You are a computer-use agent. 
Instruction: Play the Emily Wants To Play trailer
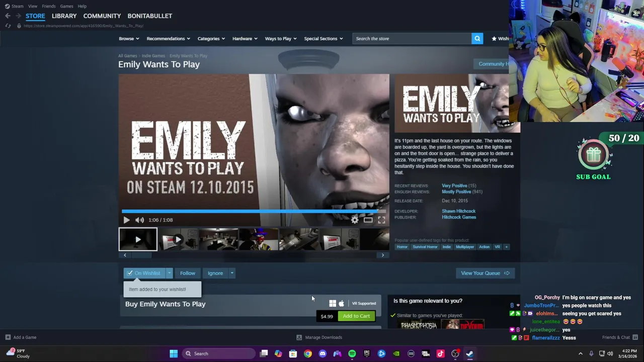[126, 220]
